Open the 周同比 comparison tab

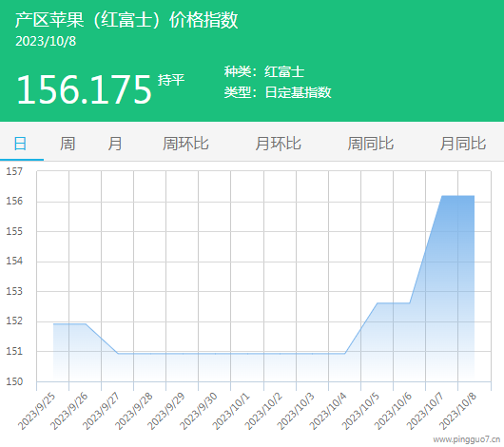coord(370,144)
